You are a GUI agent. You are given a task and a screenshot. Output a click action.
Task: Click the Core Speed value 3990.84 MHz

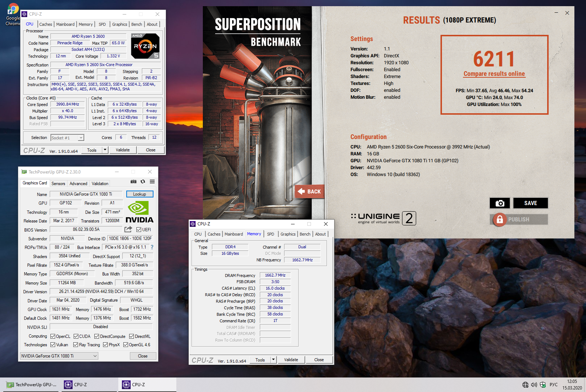[67, 105]
